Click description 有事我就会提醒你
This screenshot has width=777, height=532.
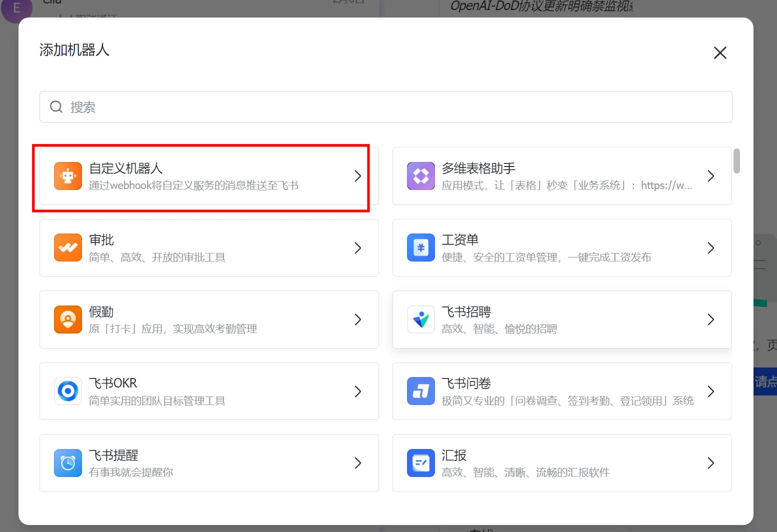[x=131, y=472]
